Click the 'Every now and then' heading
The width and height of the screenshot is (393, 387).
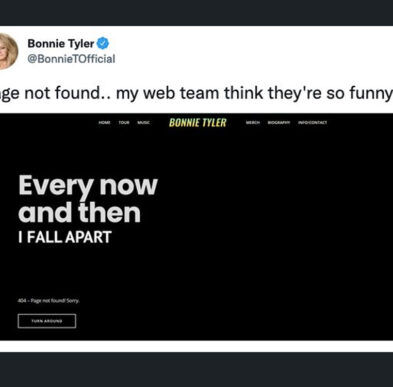88,199
